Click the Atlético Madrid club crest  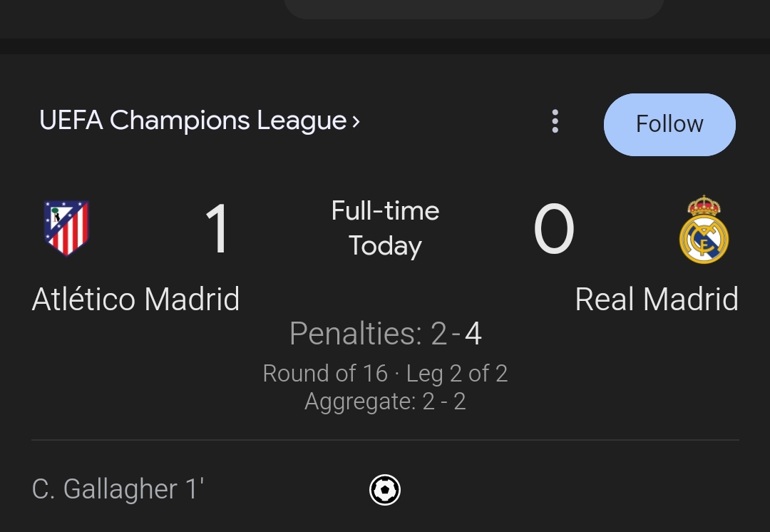point(66,228)
